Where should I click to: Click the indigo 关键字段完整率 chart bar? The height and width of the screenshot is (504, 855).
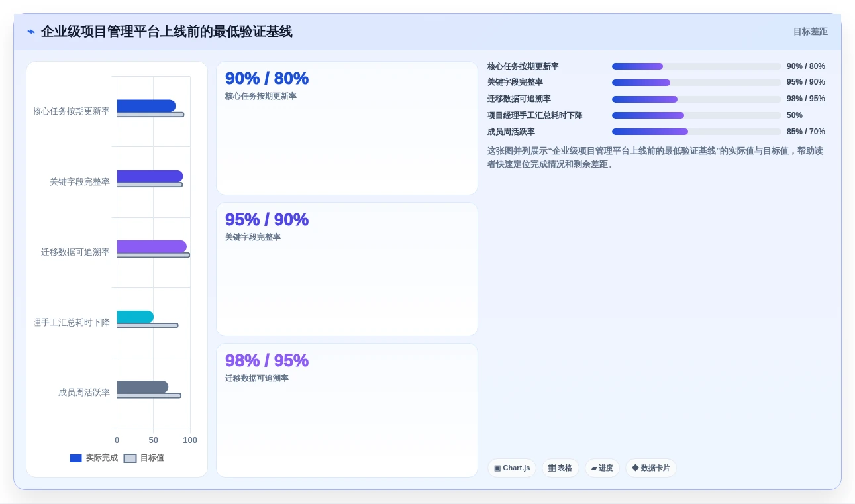[150, 176]
